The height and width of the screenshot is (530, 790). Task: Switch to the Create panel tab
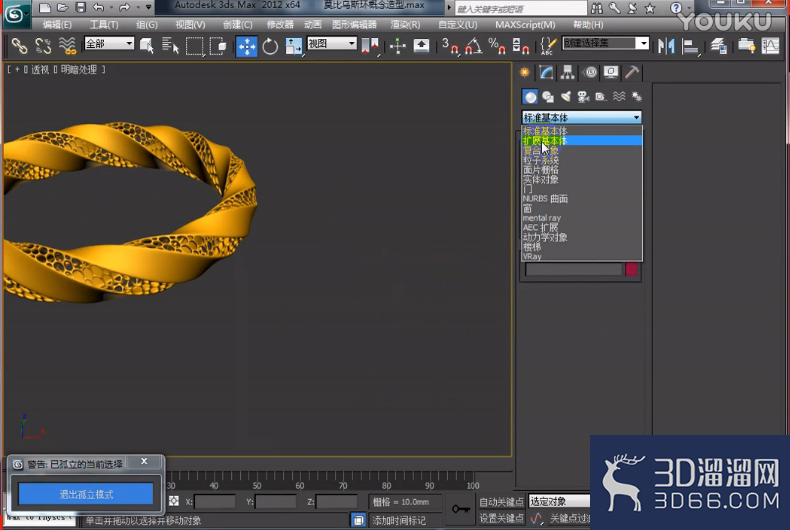[525, 73]
